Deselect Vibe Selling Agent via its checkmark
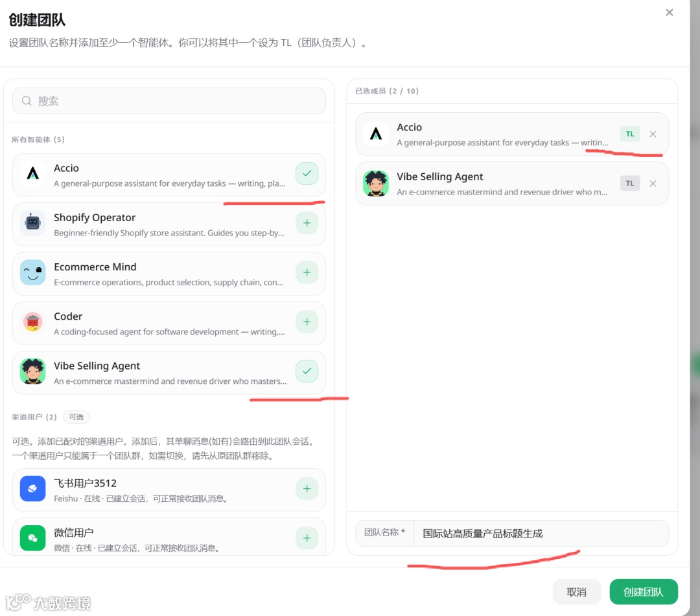 pos(307,371)
